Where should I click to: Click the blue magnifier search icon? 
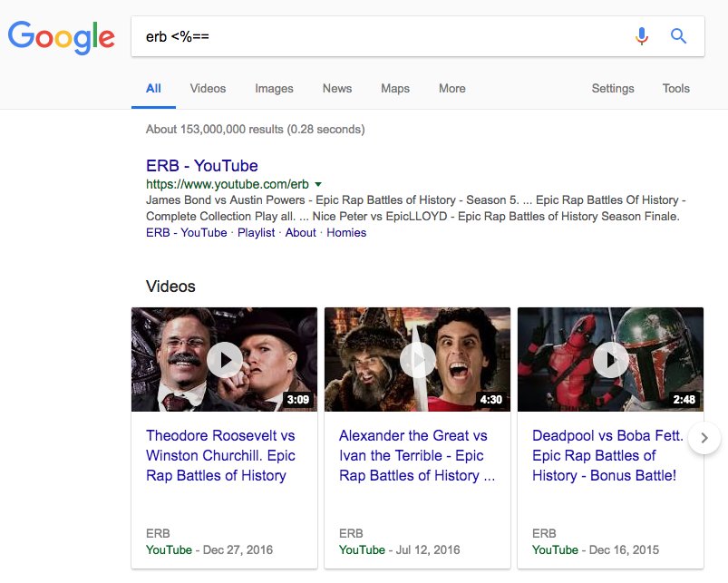tap(678, 35)
